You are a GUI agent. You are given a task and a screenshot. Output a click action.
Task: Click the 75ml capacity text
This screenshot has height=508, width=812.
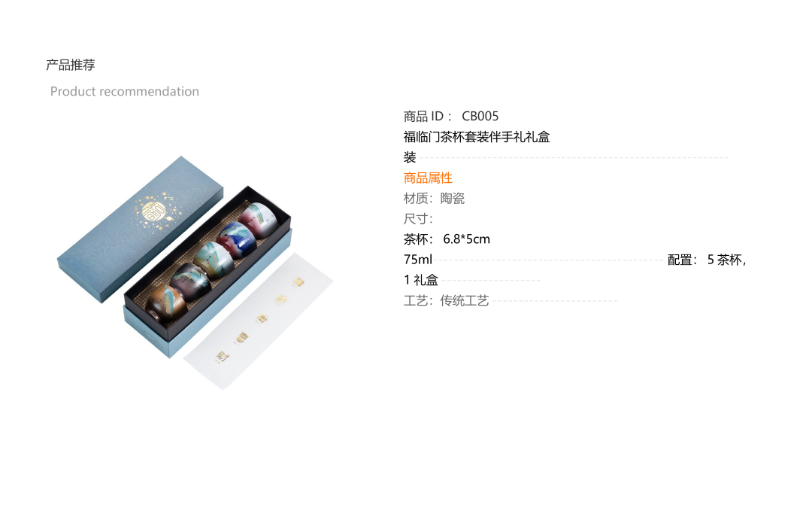point(418,260)
